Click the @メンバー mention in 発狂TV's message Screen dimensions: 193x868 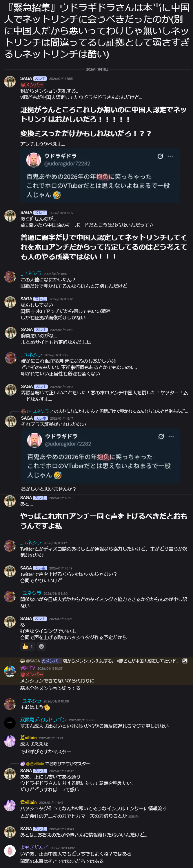32,675
